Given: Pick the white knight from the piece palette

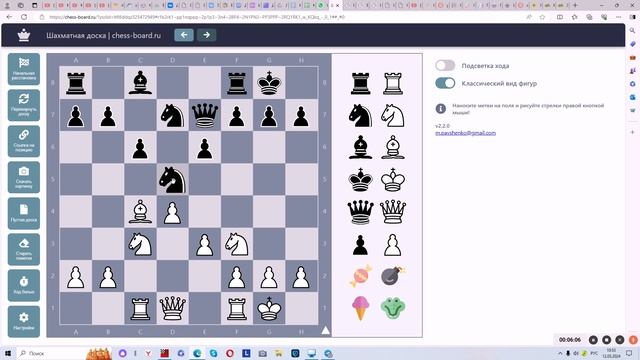Looking at the screenshot, I should 393,116.
